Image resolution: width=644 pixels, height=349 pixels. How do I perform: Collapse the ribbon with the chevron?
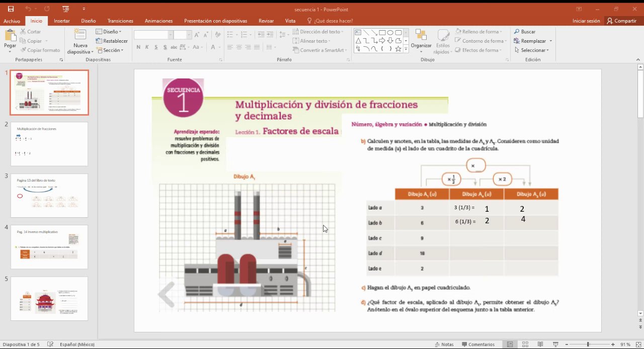pos(637,60)
